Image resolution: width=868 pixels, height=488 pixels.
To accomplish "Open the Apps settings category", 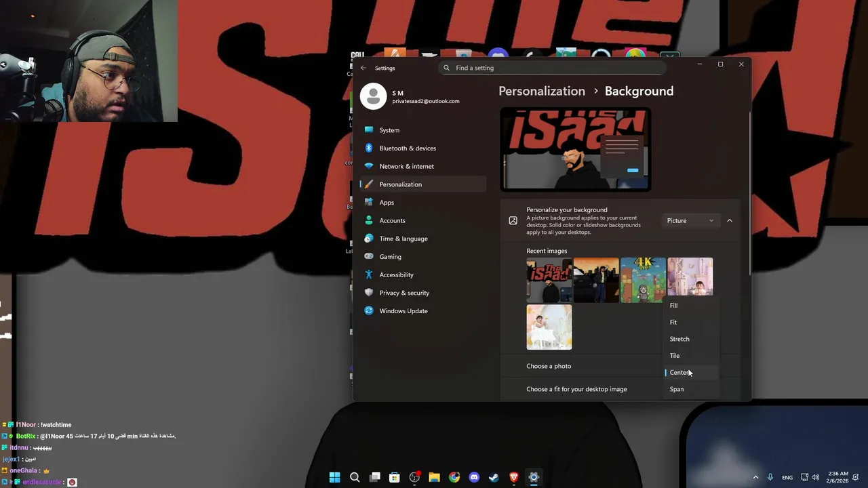I will (x=423, y=202).
